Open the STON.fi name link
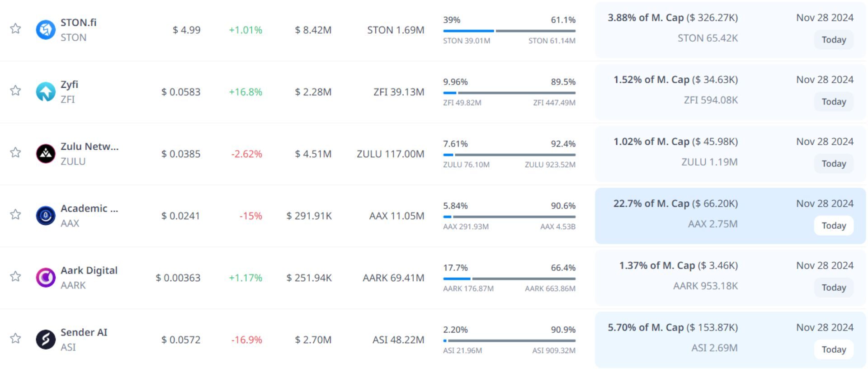 [79, 23]
